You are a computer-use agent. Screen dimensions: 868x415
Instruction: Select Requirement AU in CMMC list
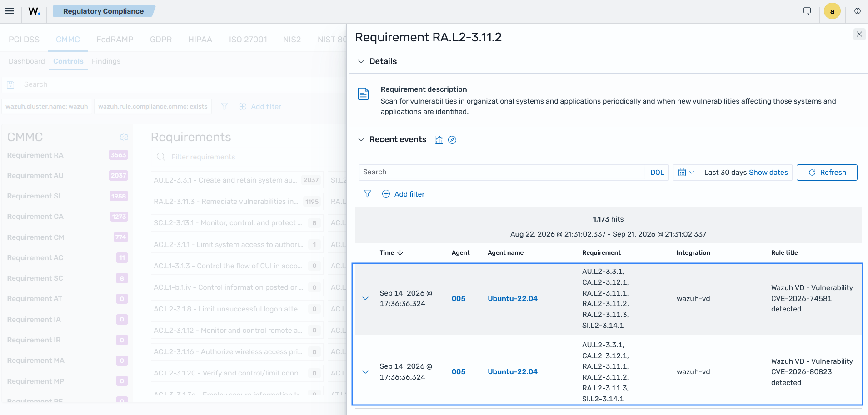click(x=67, y=176)
